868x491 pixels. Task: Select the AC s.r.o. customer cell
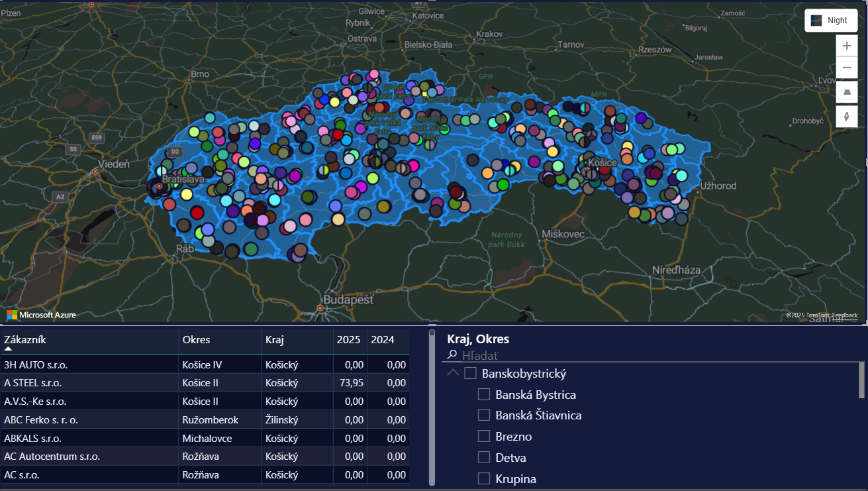[x=89, y=475]
